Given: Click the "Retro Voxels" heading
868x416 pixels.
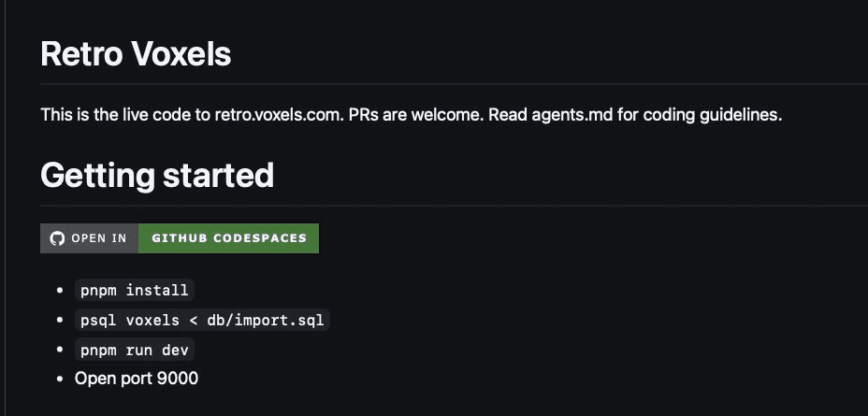Looking at the screenshot, I should pos(136,54).
